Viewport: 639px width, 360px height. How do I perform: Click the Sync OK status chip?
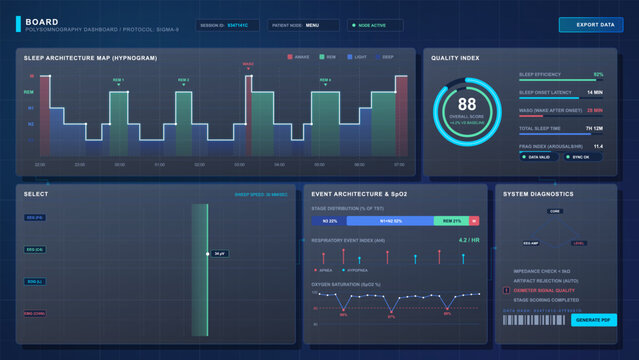pos(583,157)
